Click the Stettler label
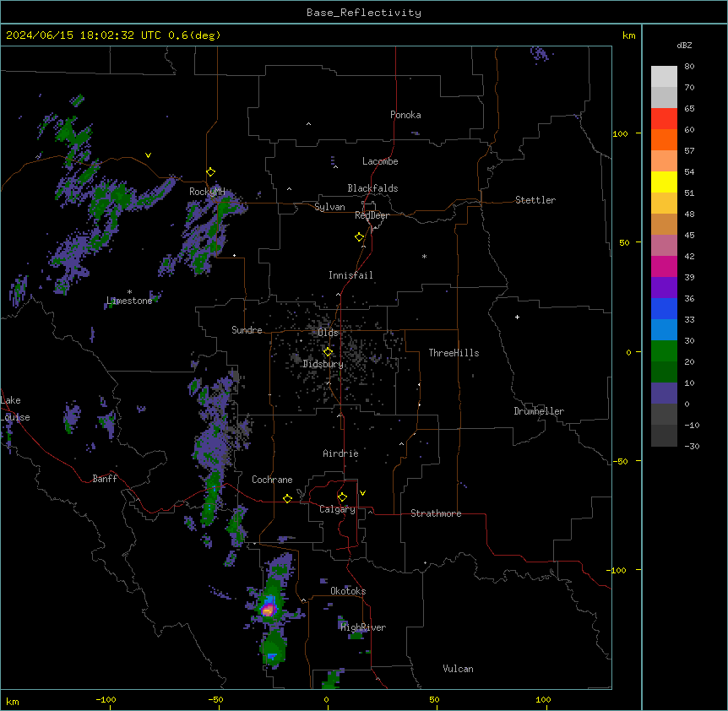Image resolution: width=728 pixels, height=711 pixels. pyautogui.click(x=535, y=200)
